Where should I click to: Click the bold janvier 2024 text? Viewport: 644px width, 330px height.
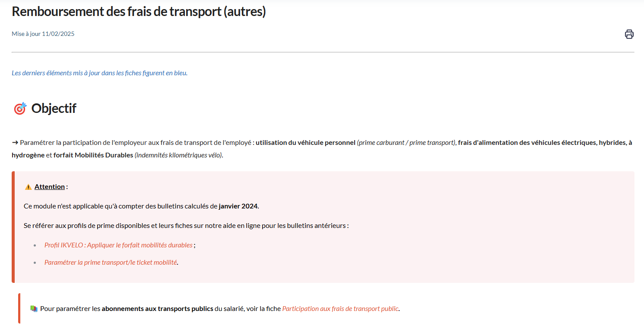[239, 206]
